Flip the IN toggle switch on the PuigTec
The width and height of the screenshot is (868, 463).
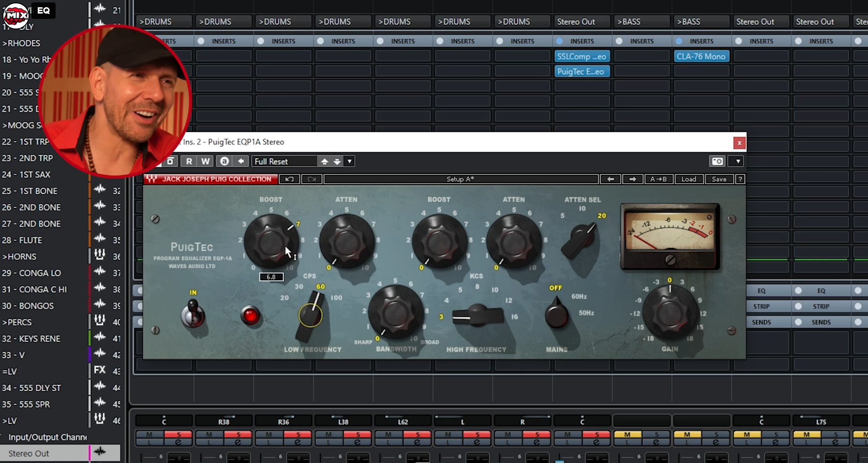click(193, 314)
